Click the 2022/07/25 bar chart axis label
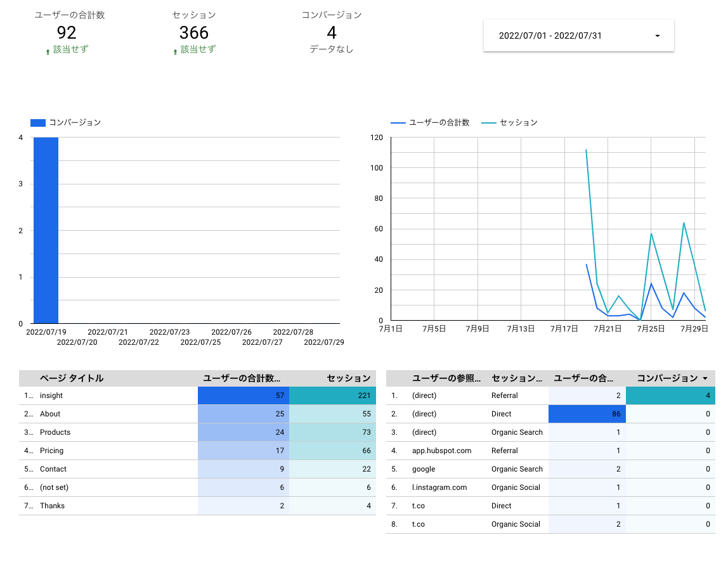Viewport: 728px width, 585px height. pyautogui.click(x=200, y=342)
